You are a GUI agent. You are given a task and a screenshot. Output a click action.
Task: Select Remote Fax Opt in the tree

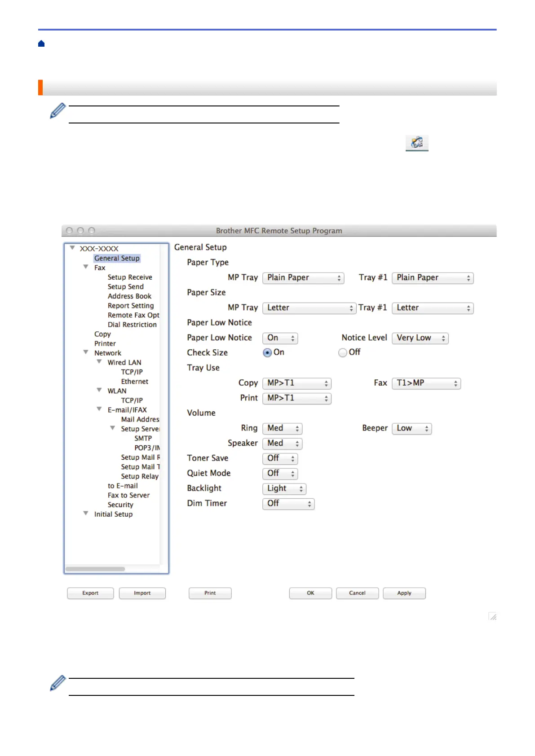pos(133,315)
